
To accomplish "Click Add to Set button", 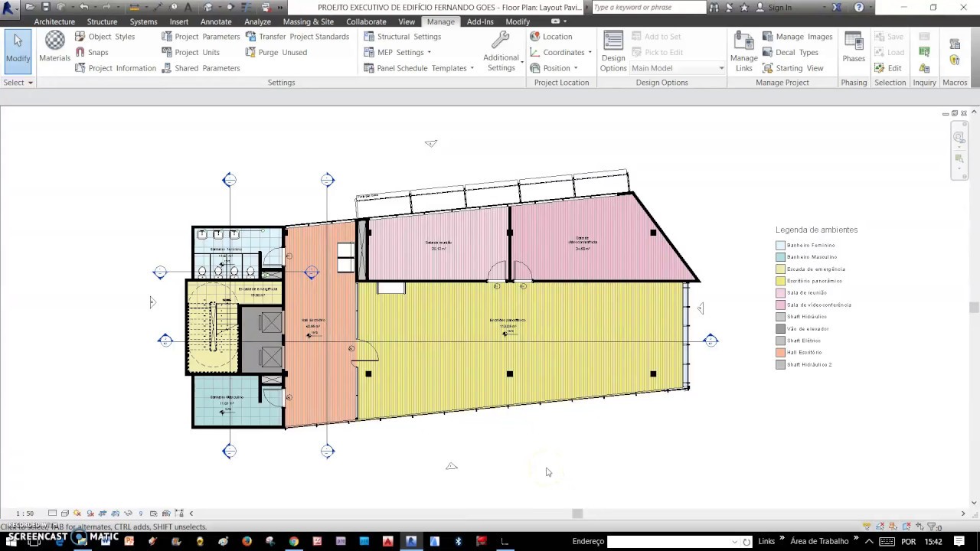I will 656,36.
